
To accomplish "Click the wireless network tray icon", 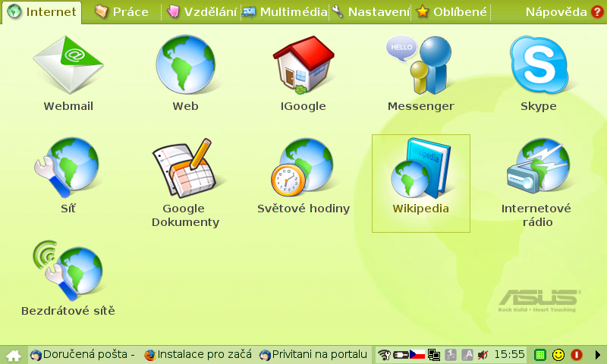I will pyautogui.click(x=384, y=354).
